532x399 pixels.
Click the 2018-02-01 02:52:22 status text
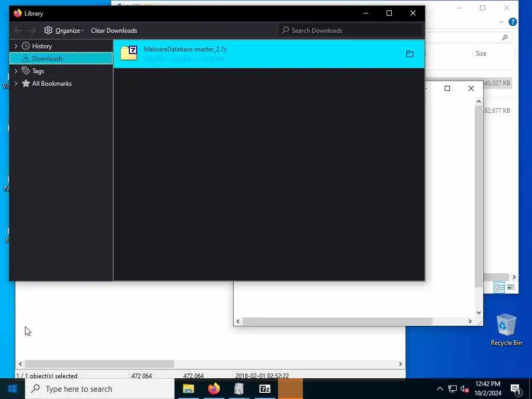(x=262, y=376)
